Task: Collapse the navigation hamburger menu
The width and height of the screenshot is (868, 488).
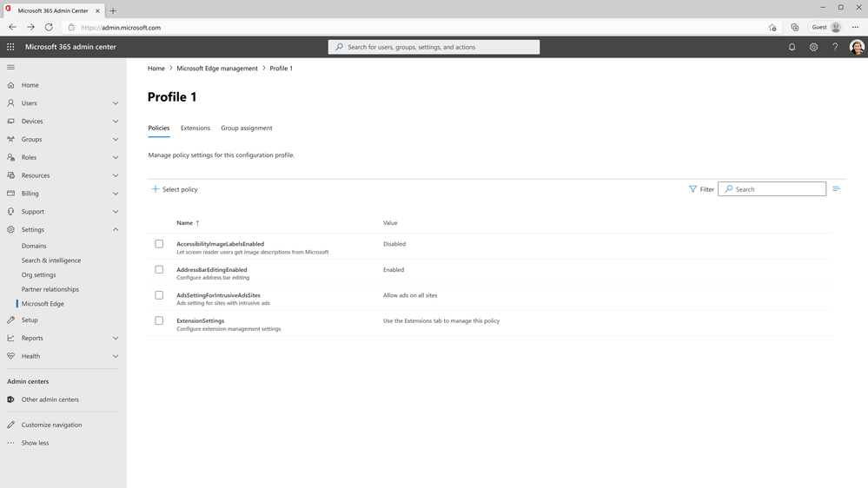Action: pyautogui.click(x=10, y=68)
